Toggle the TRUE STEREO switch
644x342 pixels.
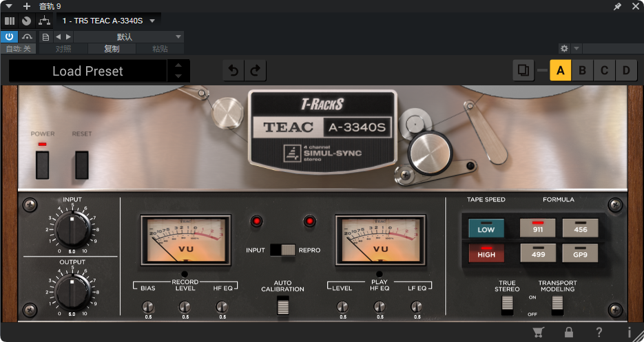507,305
